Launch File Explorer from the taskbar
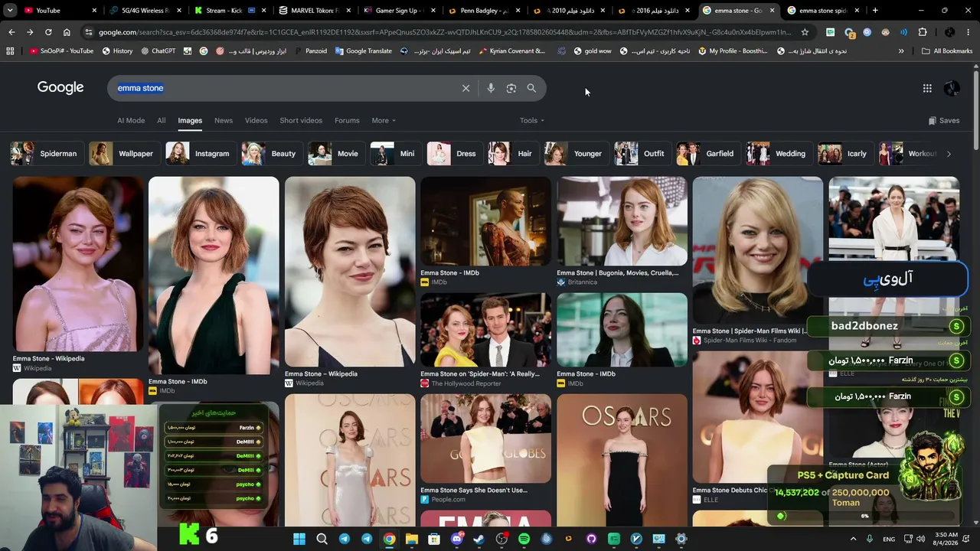The width and height of the screenshot is (980, 551). point(412,539)
